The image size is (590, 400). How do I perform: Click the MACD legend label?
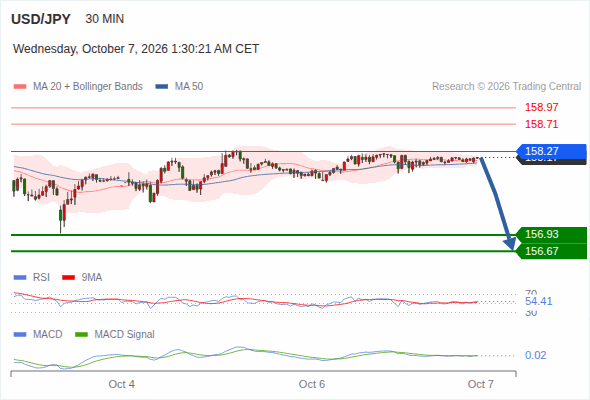[x=47, y=334]
